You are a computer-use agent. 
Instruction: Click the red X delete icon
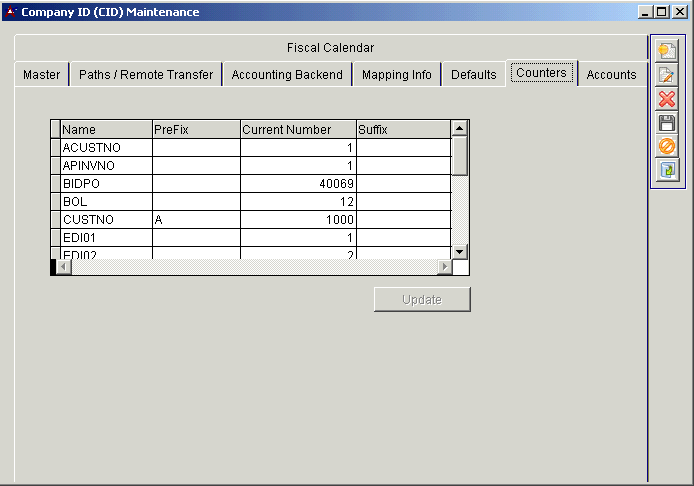[x=667, y=99]
